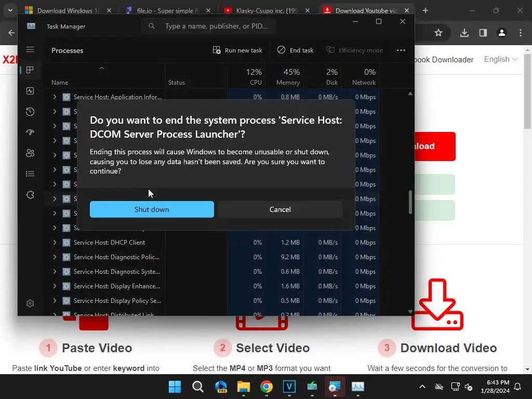Open the English language dropdown on webpage
532x399 pixels.
pos(500,59)
